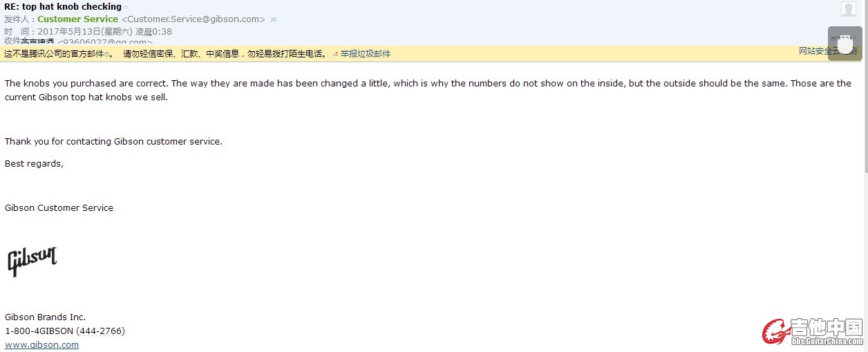Click the Customer Service sender name
This screenshot has width=868, height=352.
(x=77, y=19)
